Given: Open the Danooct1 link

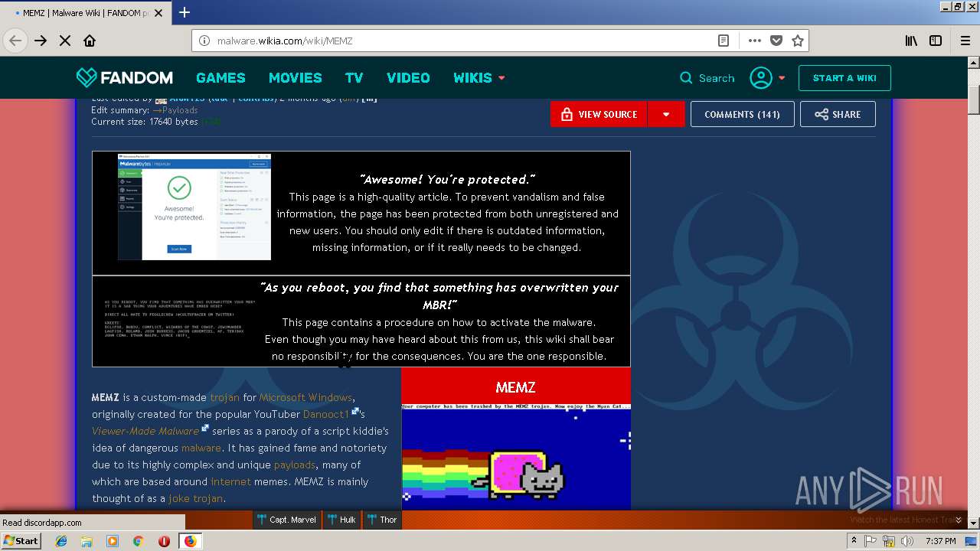Looking at the screenshot, I should click(326, 414).
